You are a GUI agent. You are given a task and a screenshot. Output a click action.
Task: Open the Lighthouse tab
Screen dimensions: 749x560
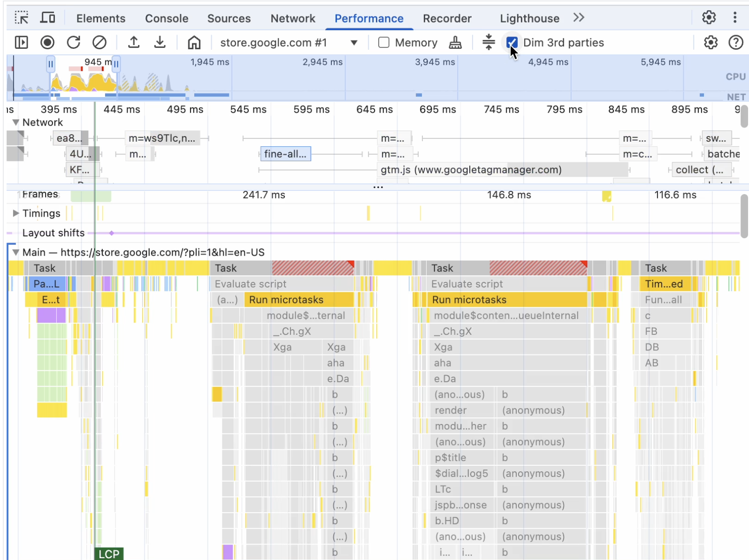pos(529,18)
